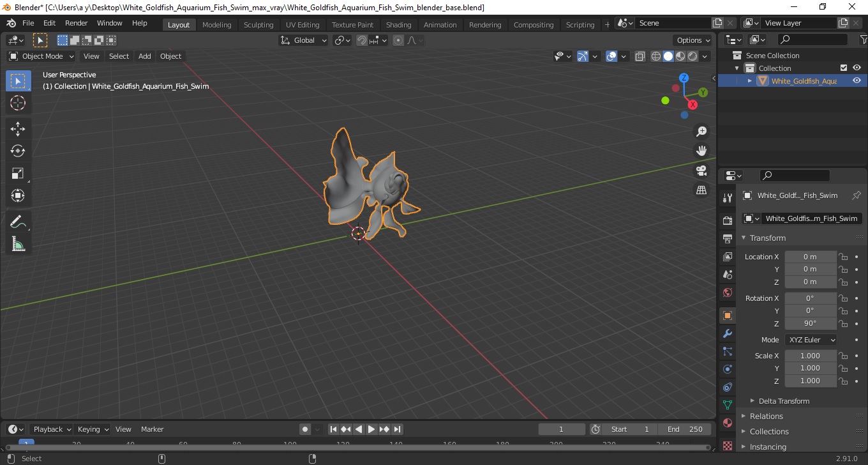The width and height of the screenshot is (868, 465).
Task: Select the Move tool
Action: (18, 129)
